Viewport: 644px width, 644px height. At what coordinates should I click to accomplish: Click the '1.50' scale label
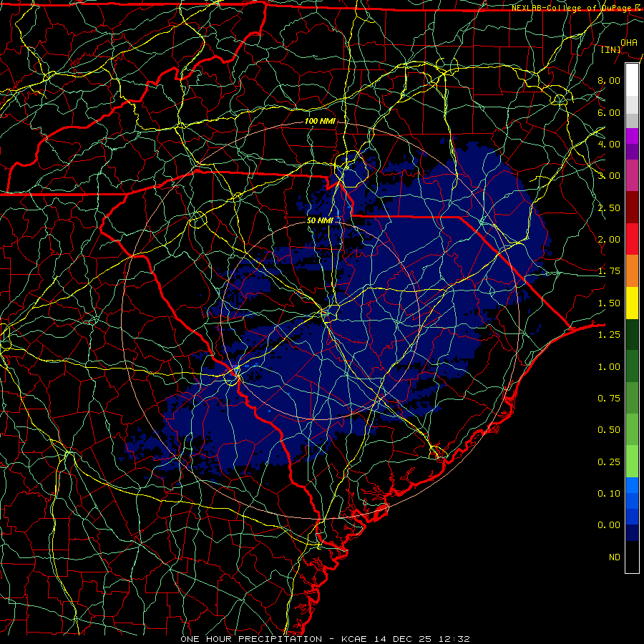tap(609, 303)
